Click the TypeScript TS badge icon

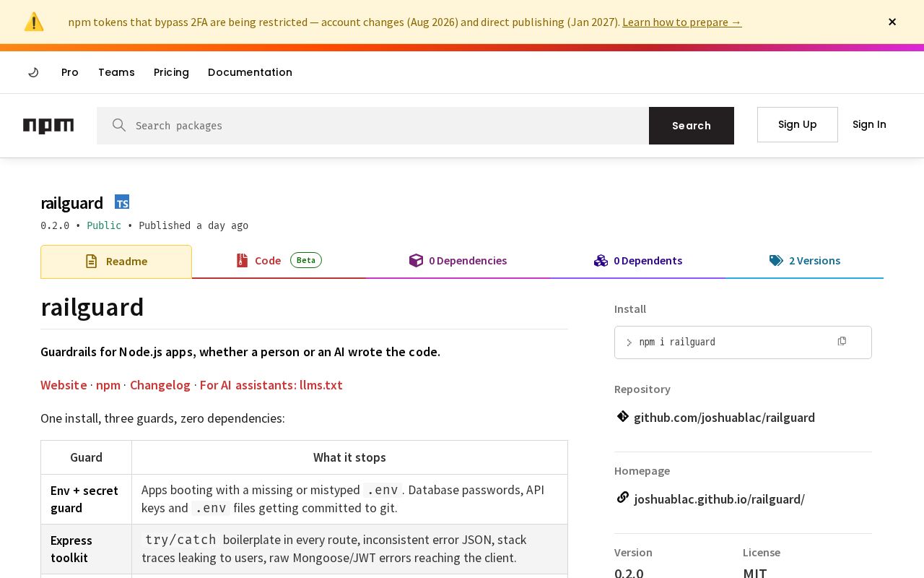click(122, 202)
